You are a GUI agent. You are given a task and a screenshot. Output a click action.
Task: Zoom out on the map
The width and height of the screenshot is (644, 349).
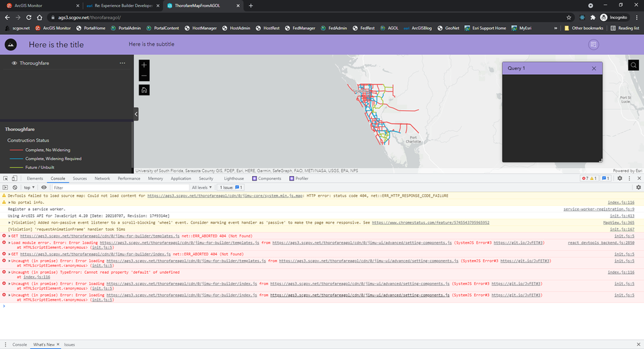tap(144, 75)
